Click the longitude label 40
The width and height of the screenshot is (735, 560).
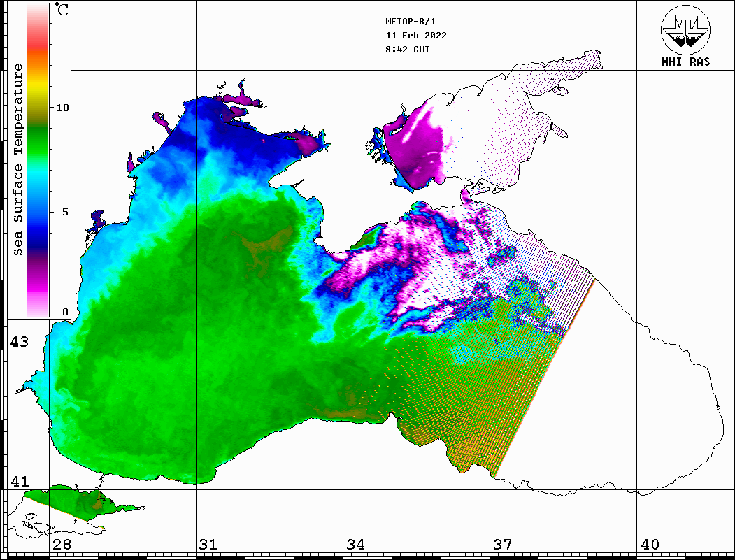(x=650, y=545)
